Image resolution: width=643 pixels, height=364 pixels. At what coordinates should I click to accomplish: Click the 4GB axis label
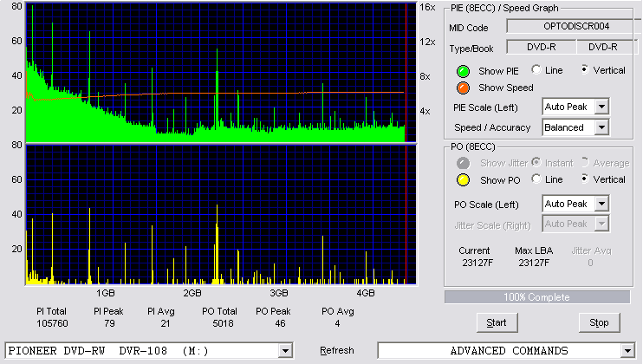[365, 293]
